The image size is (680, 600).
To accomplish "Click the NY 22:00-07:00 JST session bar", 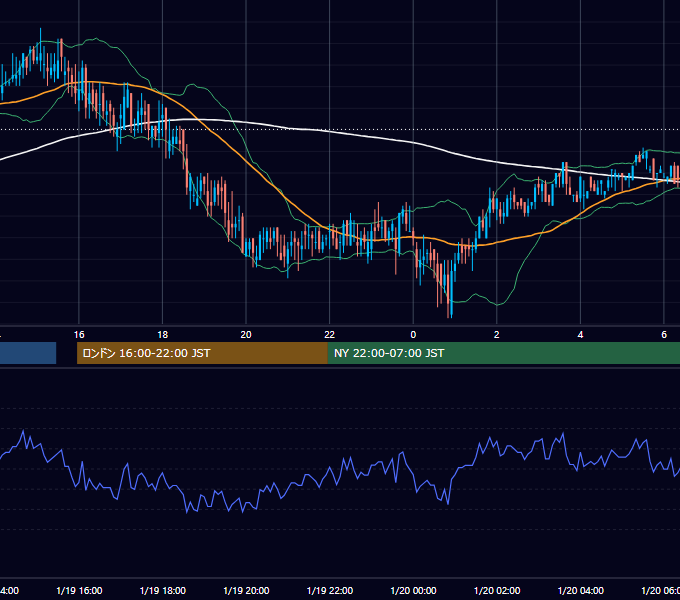I will 503,353.
